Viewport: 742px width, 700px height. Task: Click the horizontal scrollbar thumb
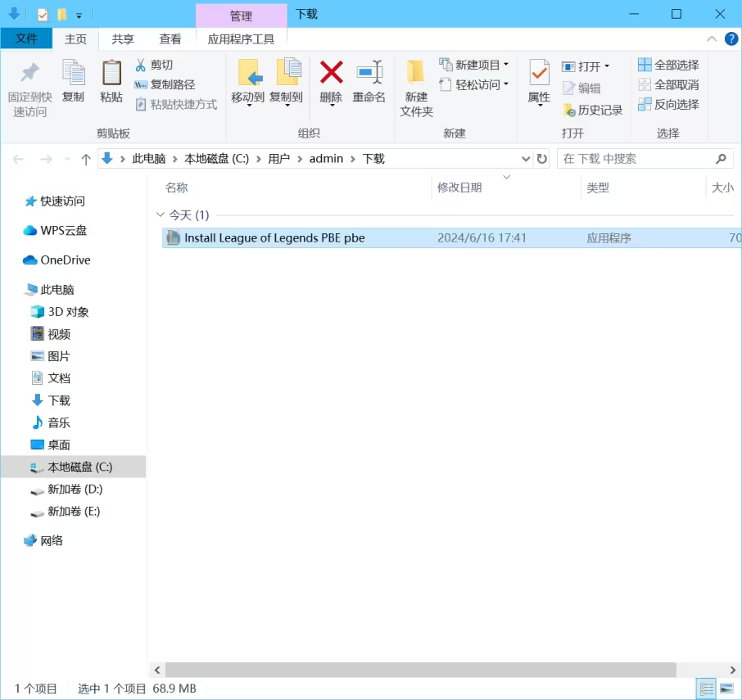tap(420, 670)
